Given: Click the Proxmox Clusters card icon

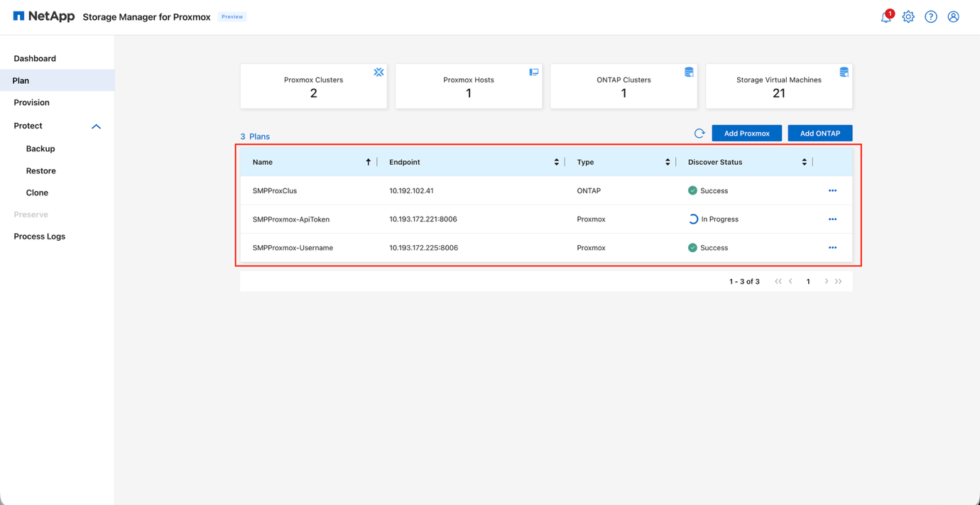Looking at the screenshot, I should click(379, 72).
